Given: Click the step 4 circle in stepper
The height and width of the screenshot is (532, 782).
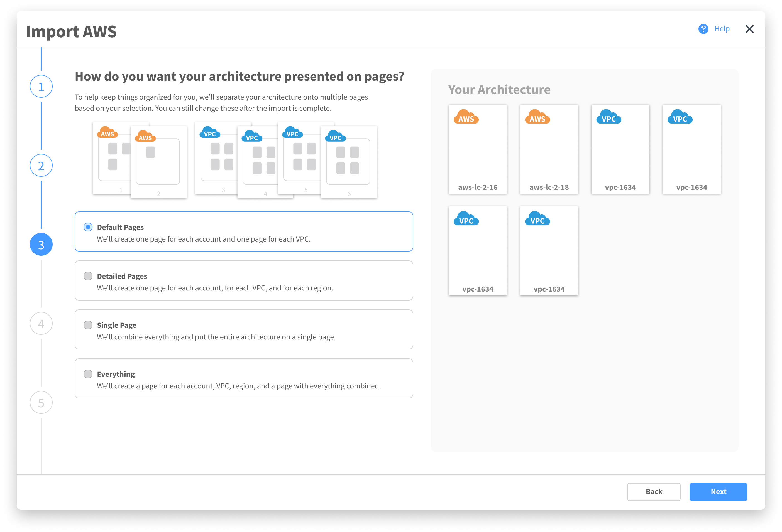Looking at the screenshot, I should point(41,324).
